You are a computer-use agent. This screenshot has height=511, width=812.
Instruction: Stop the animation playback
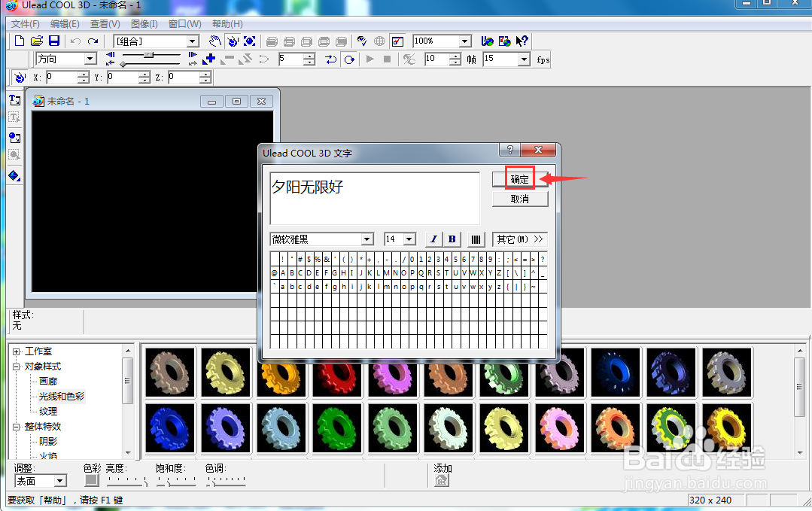coord(387,59)
